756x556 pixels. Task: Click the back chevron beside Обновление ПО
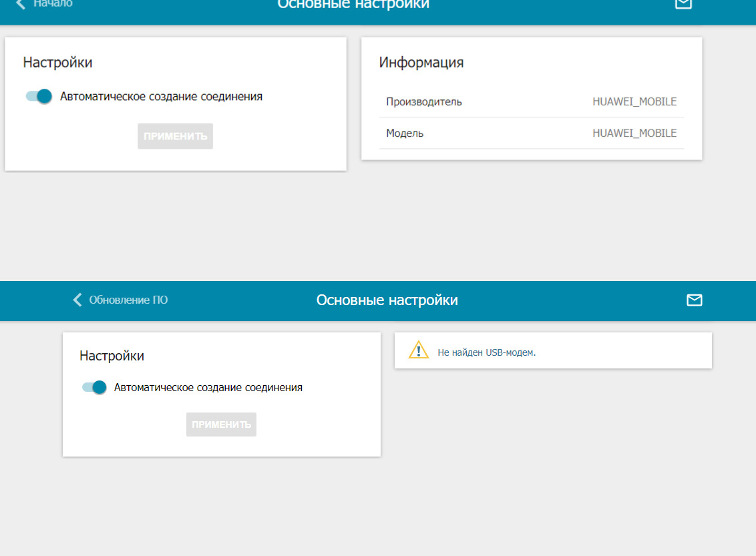click(x=77, y=300)
